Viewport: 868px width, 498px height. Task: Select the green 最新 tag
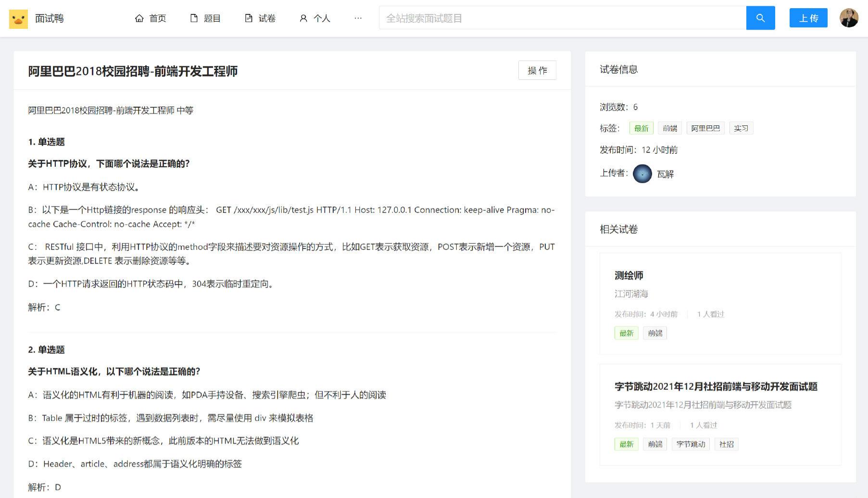[642, 127]
